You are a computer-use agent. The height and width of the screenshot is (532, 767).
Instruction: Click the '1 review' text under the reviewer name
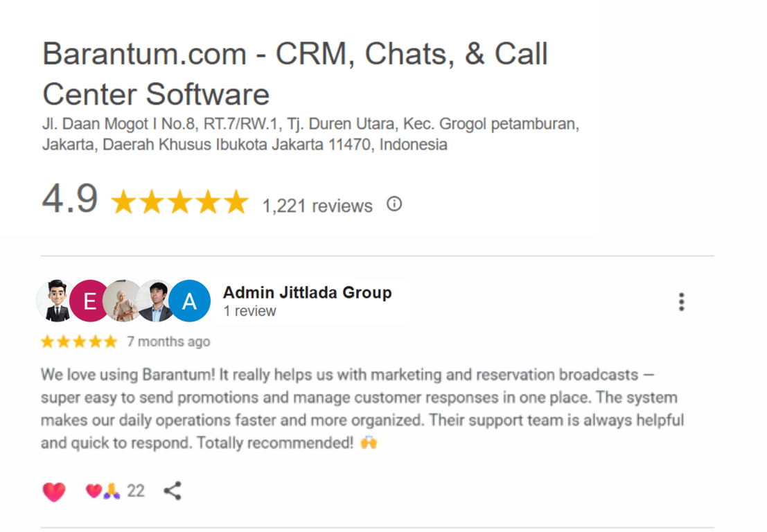point(249,311)
